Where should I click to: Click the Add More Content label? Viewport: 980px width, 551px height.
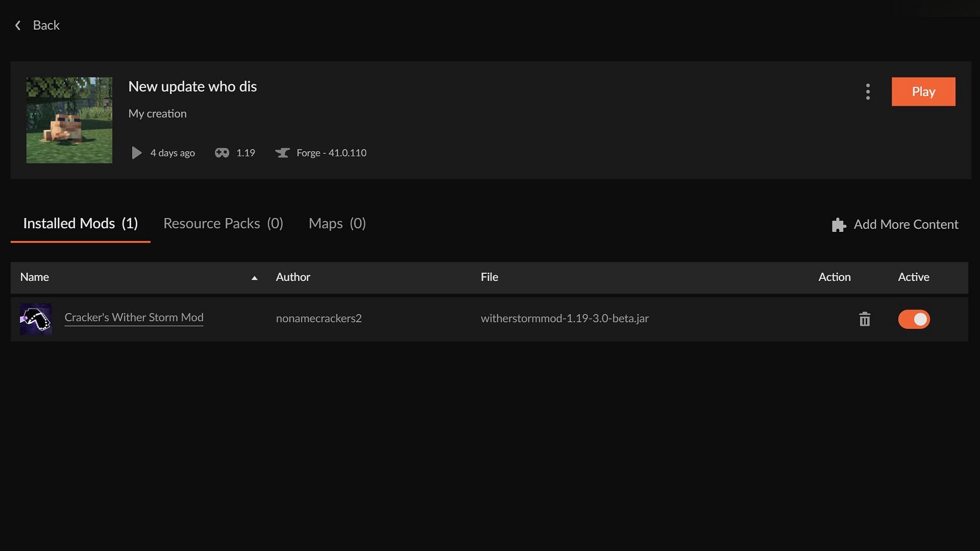click(x=905, y=225)
